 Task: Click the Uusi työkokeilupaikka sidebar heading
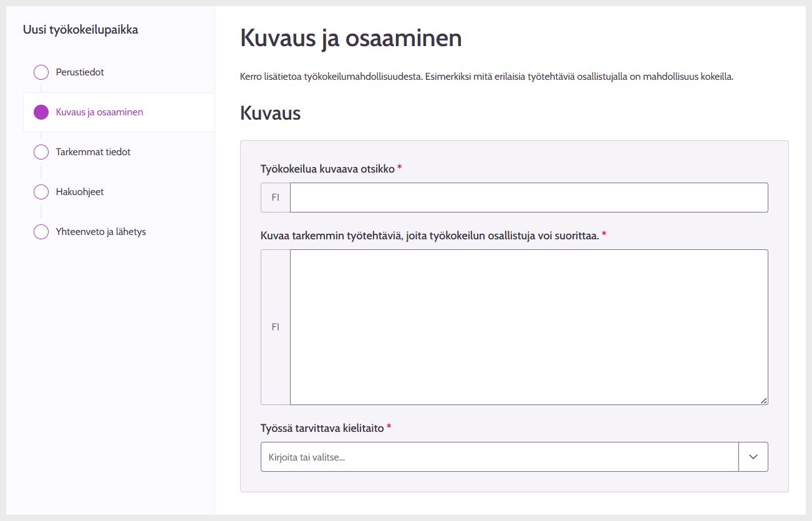pyautogui.click(x=80, y=29)
